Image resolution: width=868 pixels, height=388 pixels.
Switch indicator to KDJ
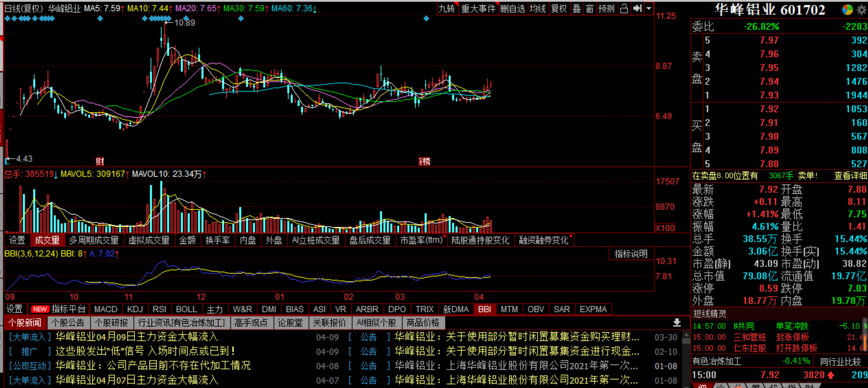[x=135, y=309]
